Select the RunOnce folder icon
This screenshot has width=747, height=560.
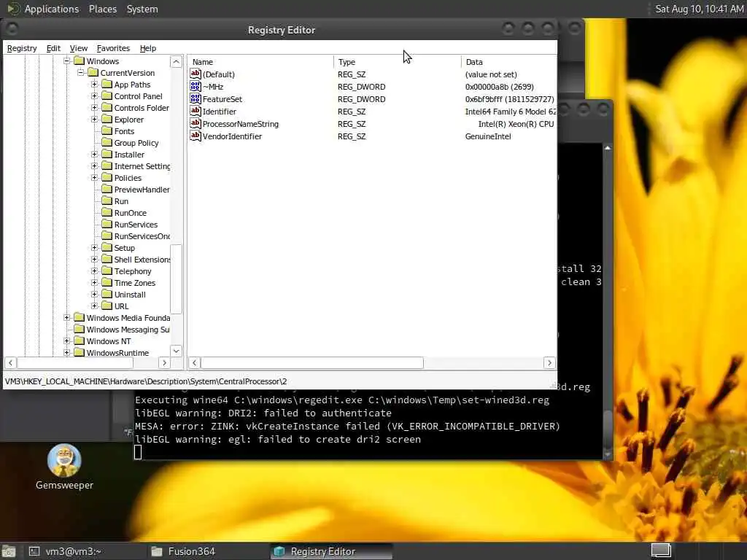pos(107,213)
